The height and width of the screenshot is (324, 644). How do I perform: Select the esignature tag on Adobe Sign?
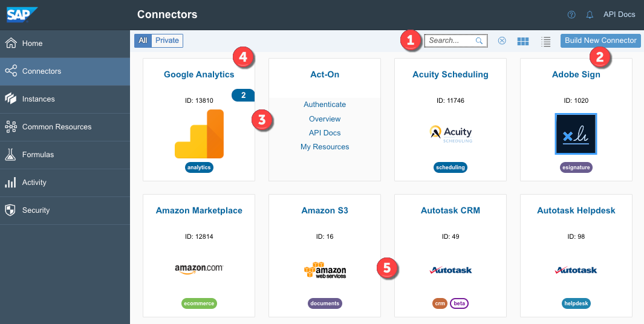[x=576, y=167]
